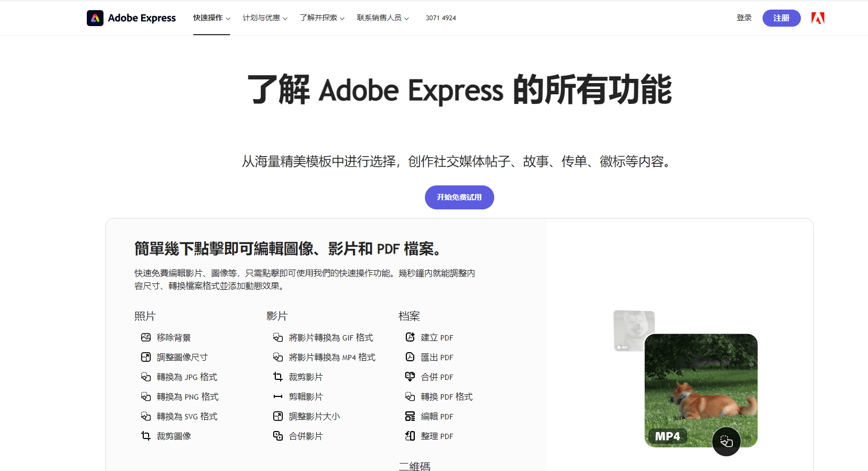Expand the 计划与优惠 dropdown menu

(x=265, y=18)
